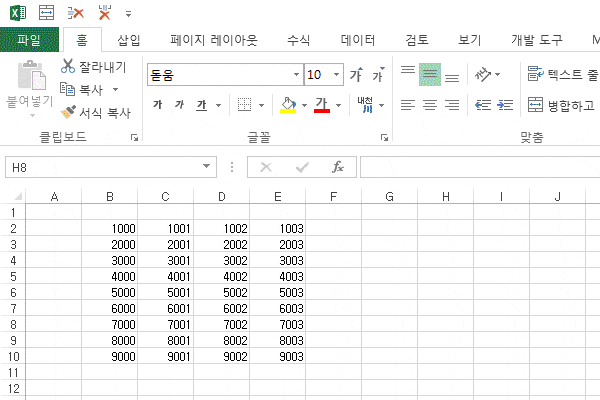Click the merge cells quick access icon
This screenshot has height=400, width=600.
point(46,13)
